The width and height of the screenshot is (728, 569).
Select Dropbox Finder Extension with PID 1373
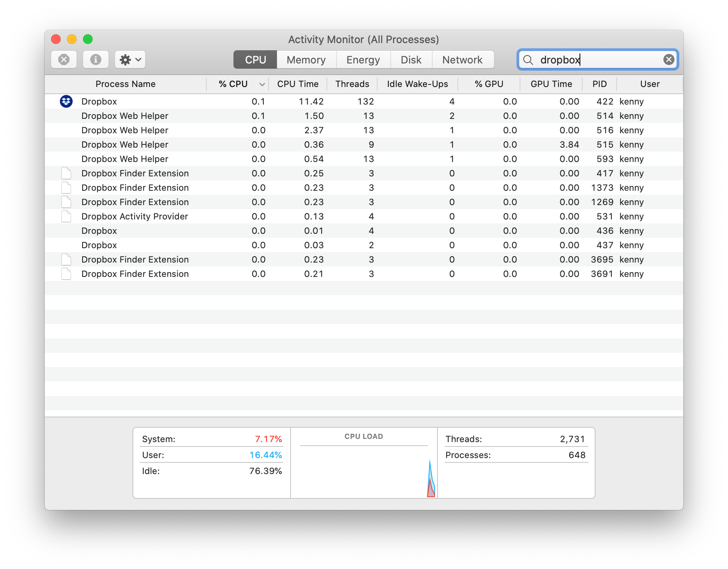tap(364, 188)
